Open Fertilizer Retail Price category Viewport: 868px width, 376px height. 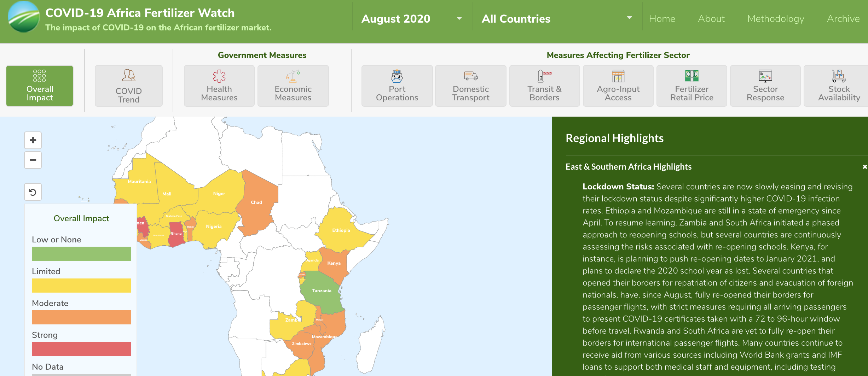click(691, 86)
